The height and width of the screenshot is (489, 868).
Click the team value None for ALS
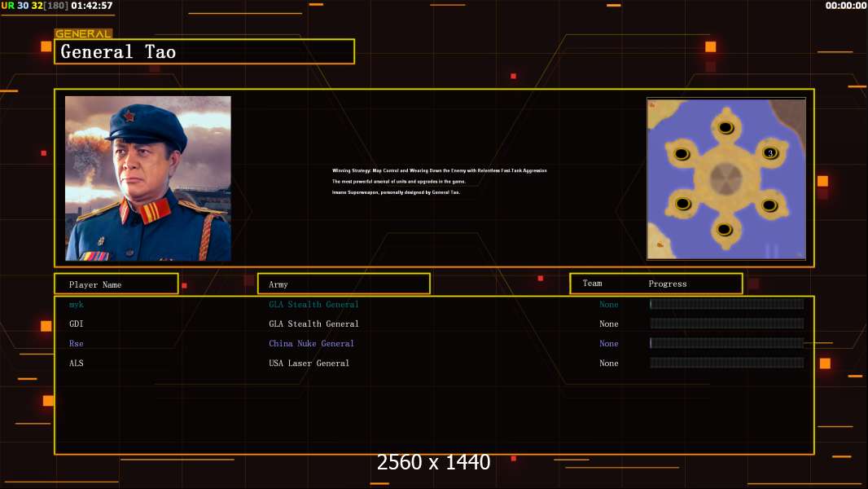coord(608,363)
